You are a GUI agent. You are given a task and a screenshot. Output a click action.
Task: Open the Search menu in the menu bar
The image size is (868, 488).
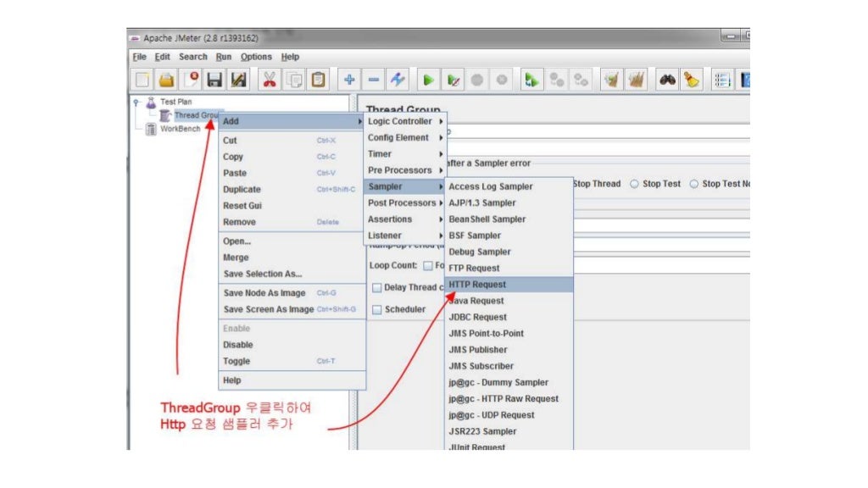192,57
